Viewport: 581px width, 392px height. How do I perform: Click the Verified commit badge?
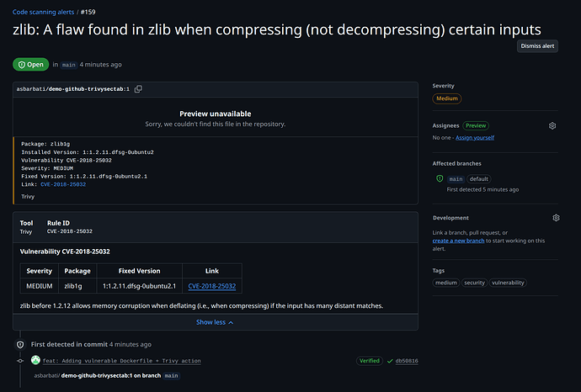tap(370, 361)
